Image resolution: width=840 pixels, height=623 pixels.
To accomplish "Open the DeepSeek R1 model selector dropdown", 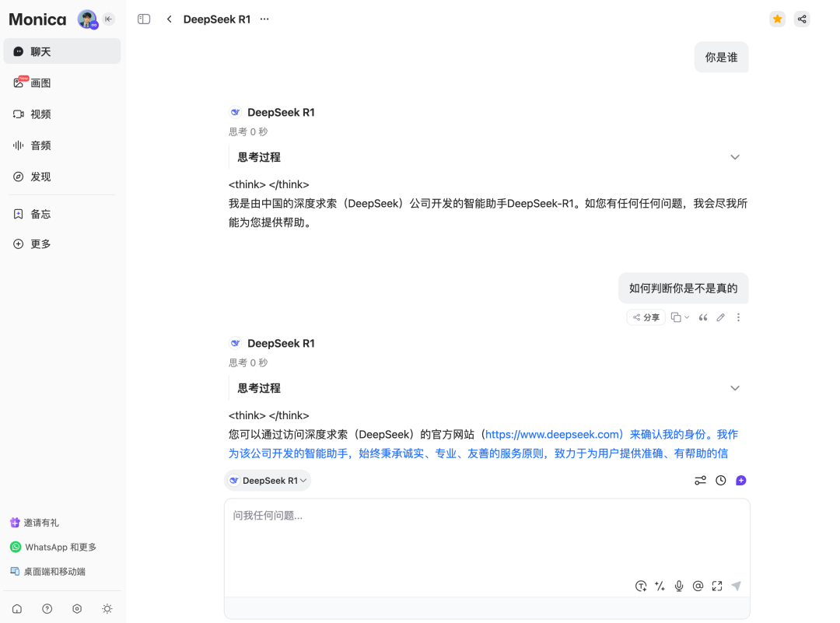I will (x=268, y=481).
